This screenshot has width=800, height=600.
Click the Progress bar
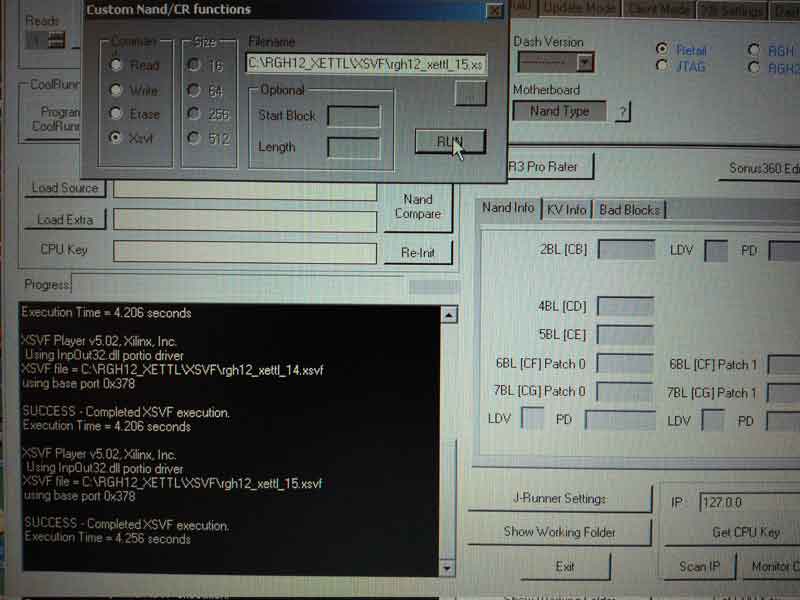pos(238,284)
